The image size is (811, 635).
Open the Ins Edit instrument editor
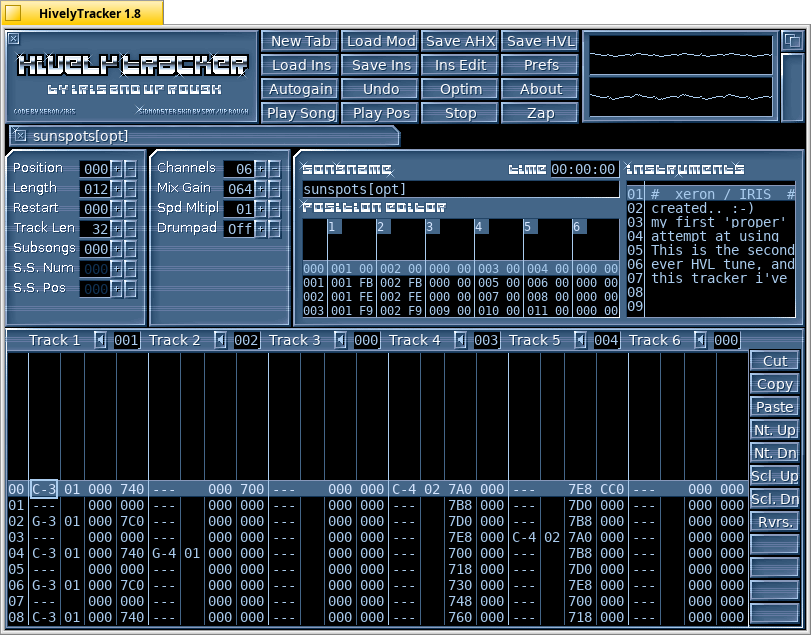point(460,65)
